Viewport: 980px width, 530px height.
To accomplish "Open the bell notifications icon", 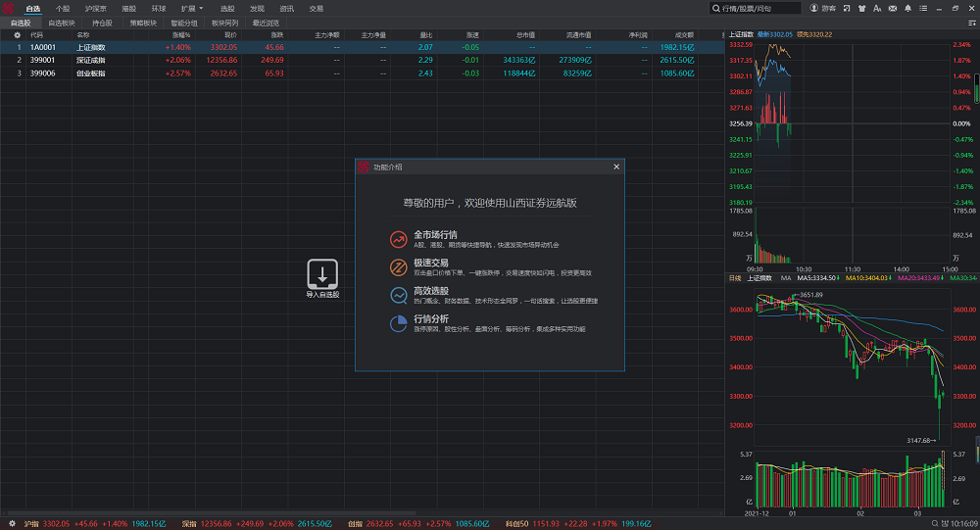I will pyautogui.click(x=907, y=8).
